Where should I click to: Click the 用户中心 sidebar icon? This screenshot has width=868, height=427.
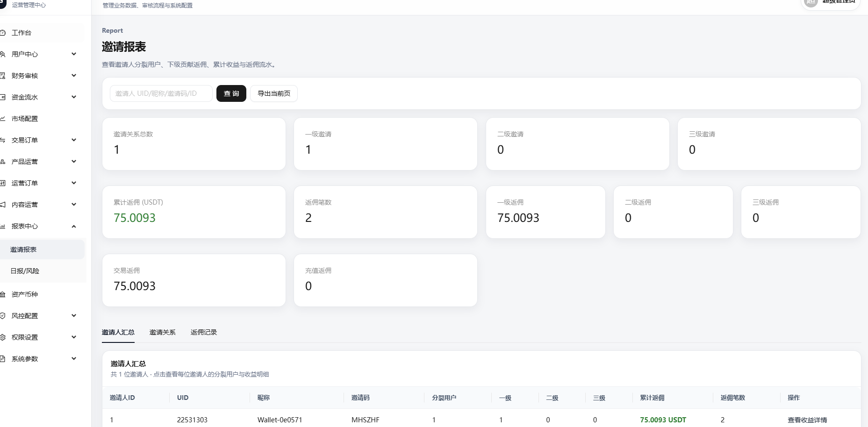point(2,54)
